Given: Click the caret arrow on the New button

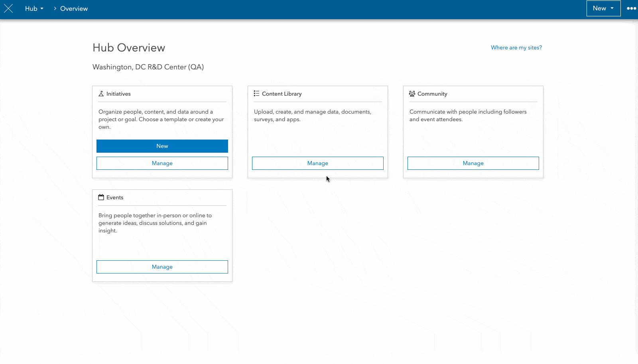Looking at the screenshot, I should pyautogui.click(x=613, y=8).
